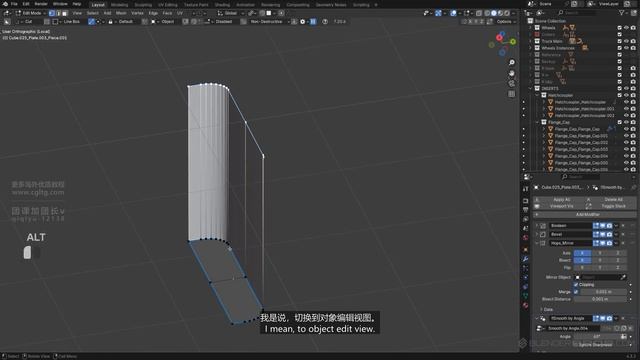
Task: Open the Object Data properties tab icon
Action: [x=526, y=296]
